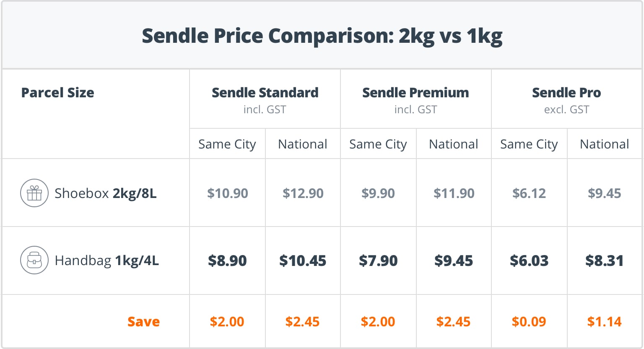The height and width of the screenshot is (349, 644).
Task: Click the Parcel Size header
Action: pos(58,92)
